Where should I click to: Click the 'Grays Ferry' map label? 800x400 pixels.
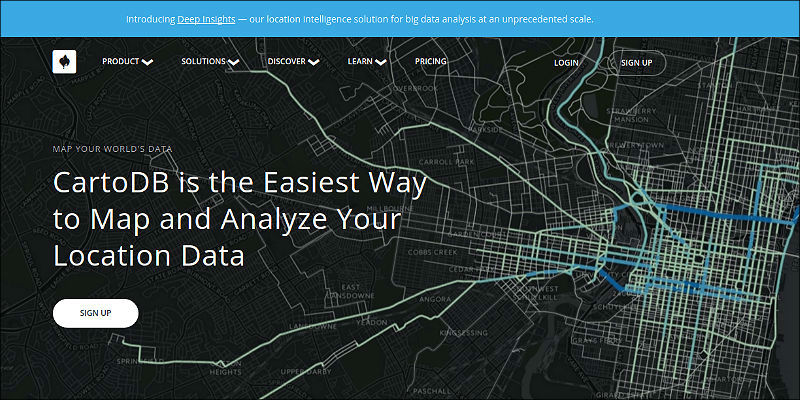click(597, 340)
